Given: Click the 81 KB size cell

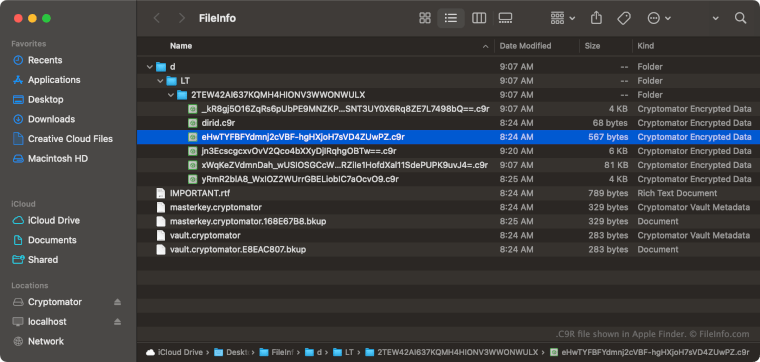Looking at the screenshot, I should pyautogui.click(x=616, y=165).
